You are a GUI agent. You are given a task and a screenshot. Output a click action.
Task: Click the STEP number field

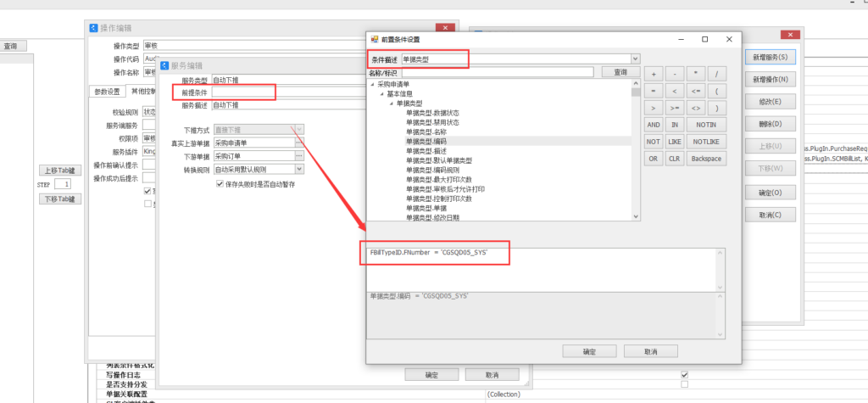63,184
